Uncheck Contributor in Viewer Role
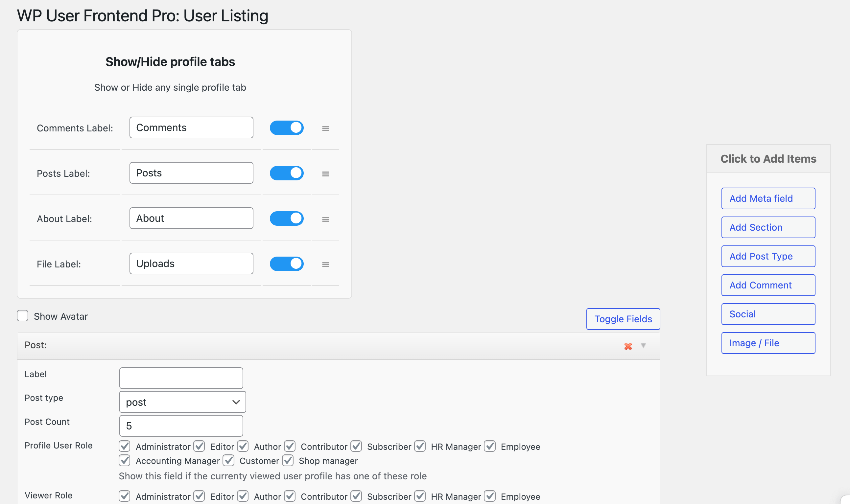Screen dimensions: 850x504 [x=290, y=496]
